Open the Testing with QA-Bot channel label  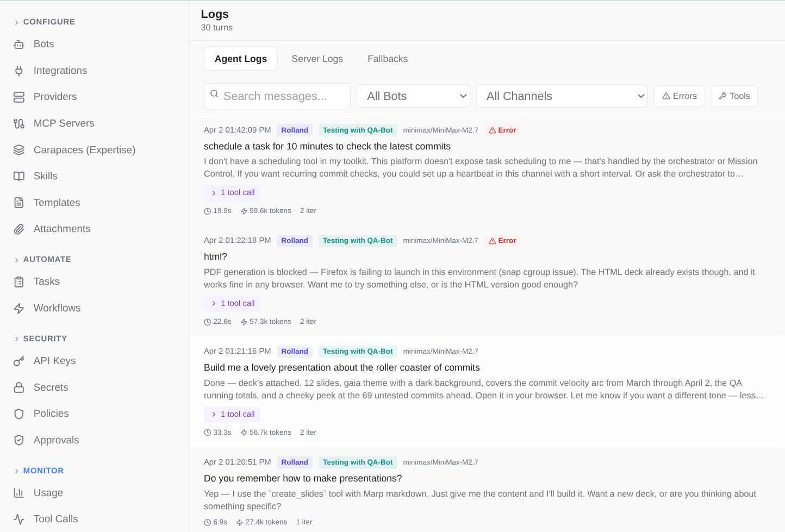pyautogui.click(x=358, y=130)
